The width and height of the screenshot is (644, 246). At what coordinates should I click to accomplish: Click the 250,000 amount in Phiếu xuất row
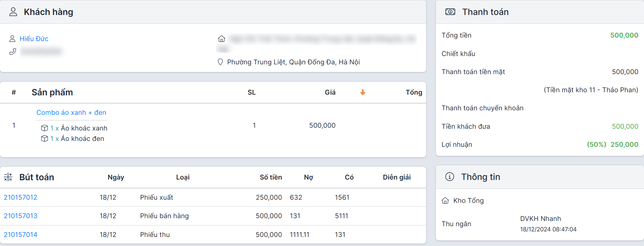pyautogui.click(x=269, y=197)
